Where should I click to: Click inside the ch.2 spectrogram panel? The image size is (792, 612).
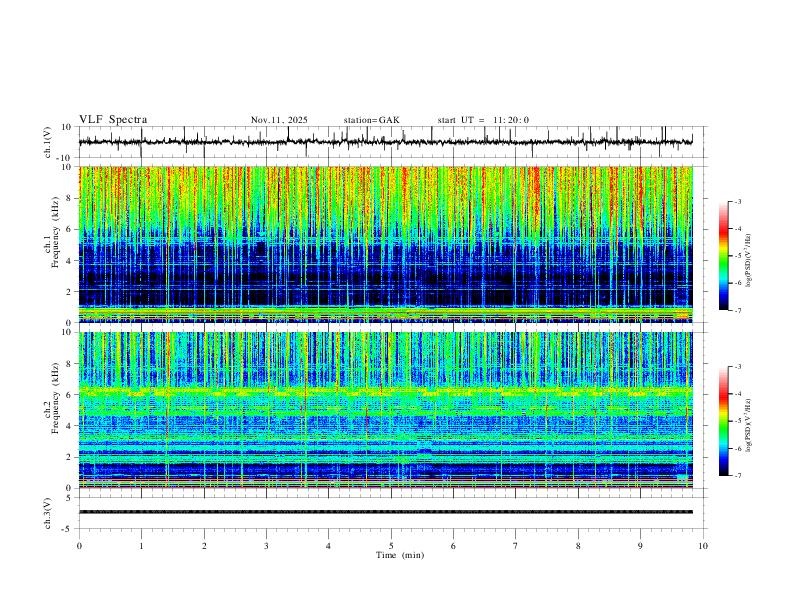click(x=385, y=410)
